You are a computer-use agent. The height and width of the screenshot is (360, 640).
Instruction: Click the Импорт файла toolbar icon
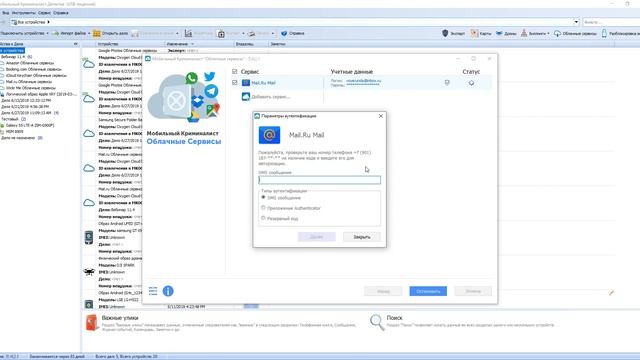point(56,33)
